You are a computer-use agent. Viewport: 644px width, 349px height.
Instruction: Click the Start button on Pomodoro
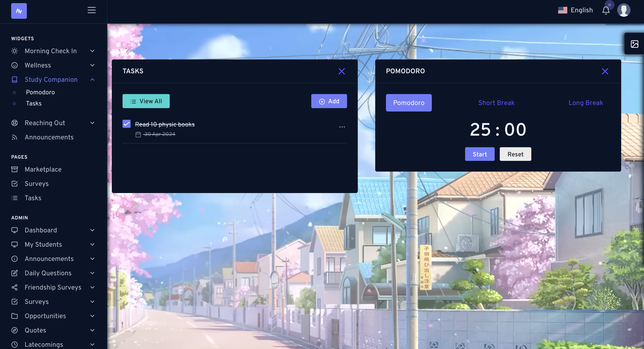[480, 154]
